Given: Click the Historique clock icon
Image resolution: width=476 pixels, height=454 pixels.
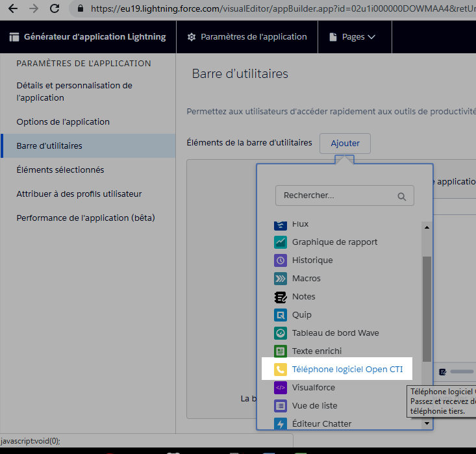Looking at the screenshot, I should 280,260.
